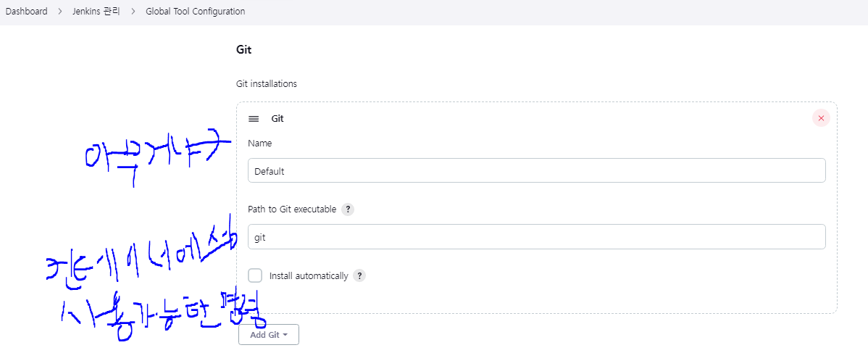The height and width of the screenshot is (353, 868).
Task: Show help for Install automatically option
Action: 359,275
